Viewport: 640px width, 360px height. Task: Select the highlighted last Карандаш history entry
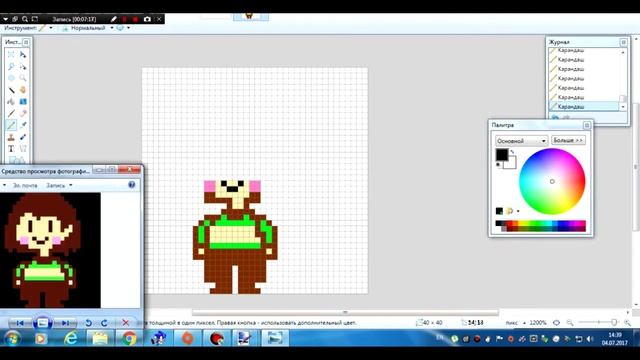(x=584, y=107)
